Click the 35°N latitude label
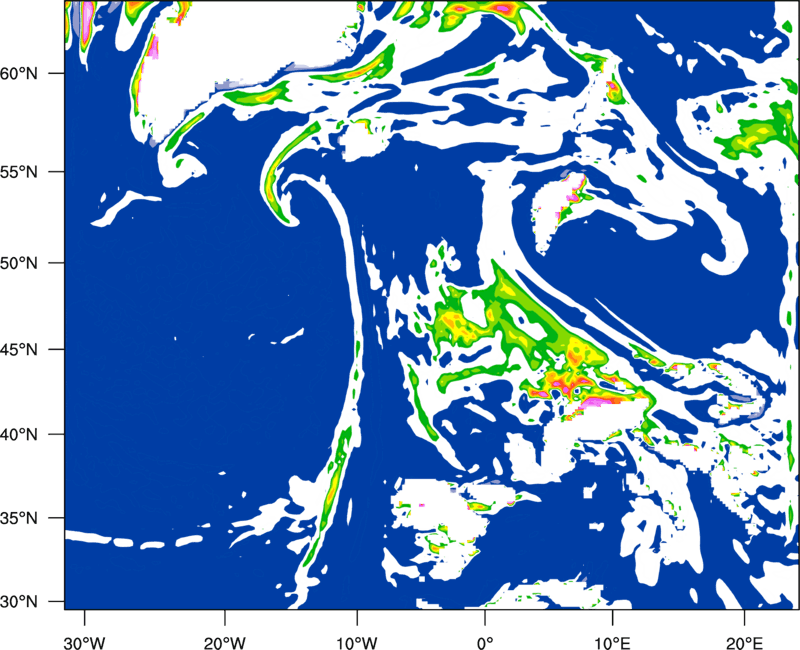This screenshot has height=650, width=800. tap(19, 518)
